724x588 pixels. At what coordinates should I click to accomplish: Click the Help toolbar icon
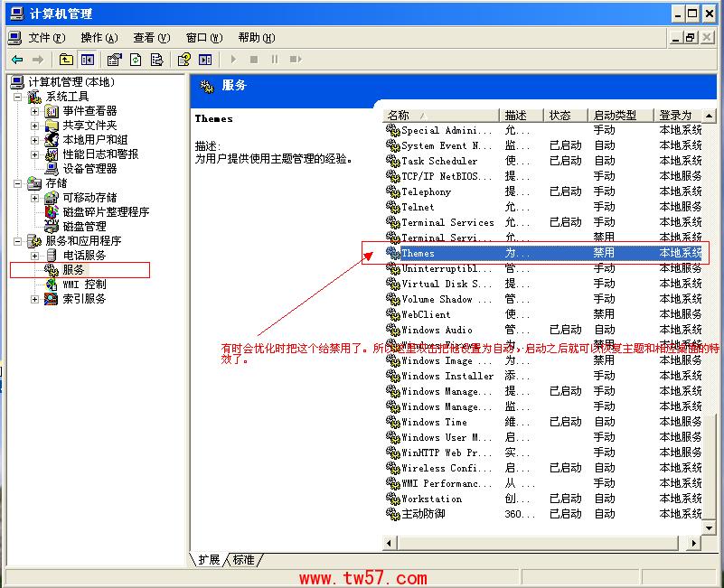tap(184, 60)
